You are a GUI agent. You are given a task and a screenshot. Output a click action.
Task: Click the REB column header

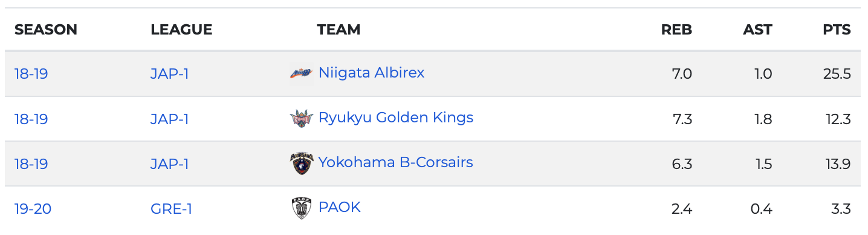point(676,30)
